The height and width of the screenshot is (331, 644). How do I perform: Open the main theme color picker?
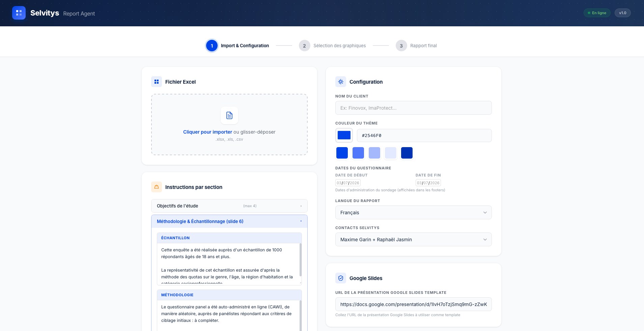[344, 135]
